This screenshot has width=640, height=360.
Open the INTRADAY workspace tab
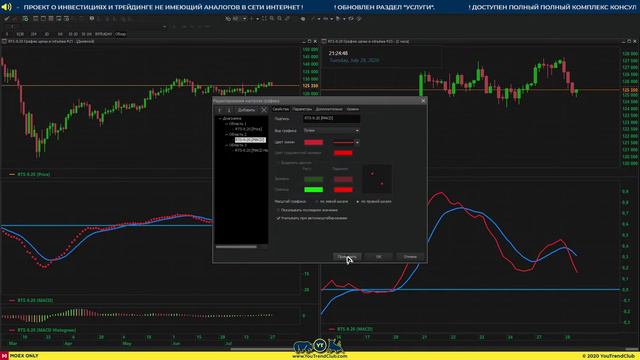[103, 34]
